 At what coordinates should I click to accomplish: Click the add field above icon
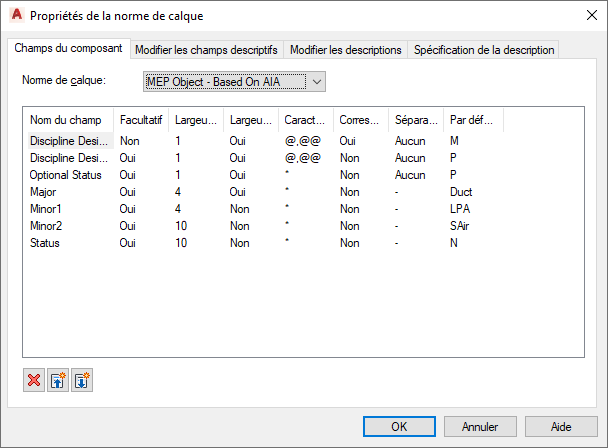click(x=58, y=381)
